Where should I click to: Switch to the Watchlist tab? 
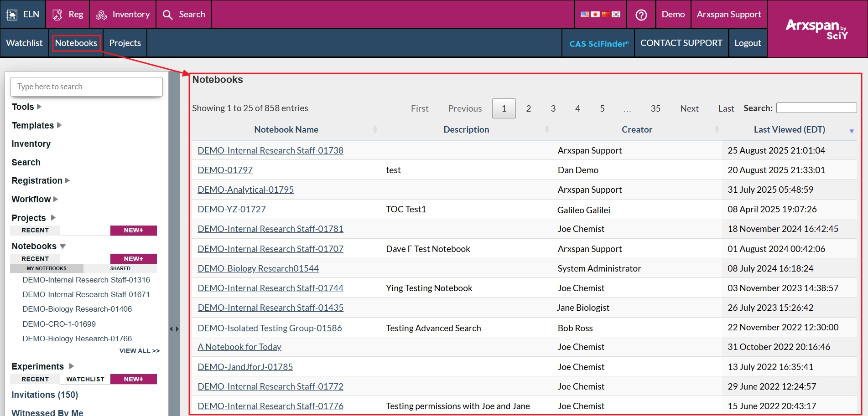click(x=24, y=43)
